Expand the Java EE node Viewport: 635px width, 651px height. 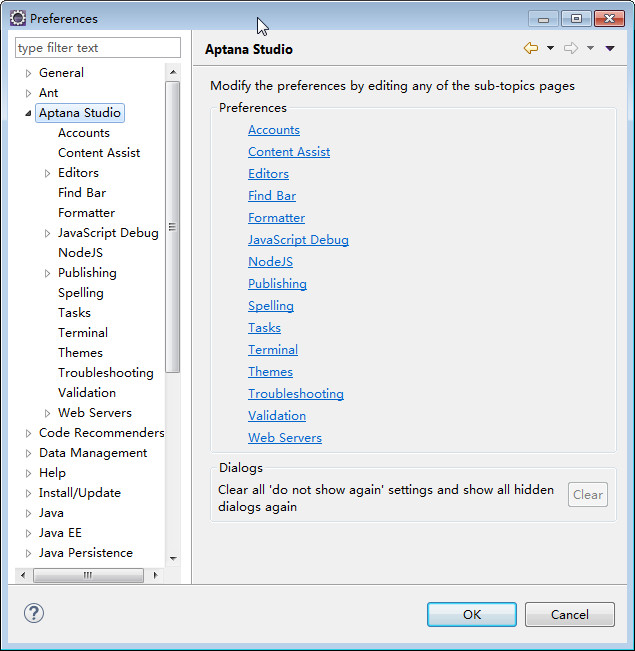(x=28, y=534)
